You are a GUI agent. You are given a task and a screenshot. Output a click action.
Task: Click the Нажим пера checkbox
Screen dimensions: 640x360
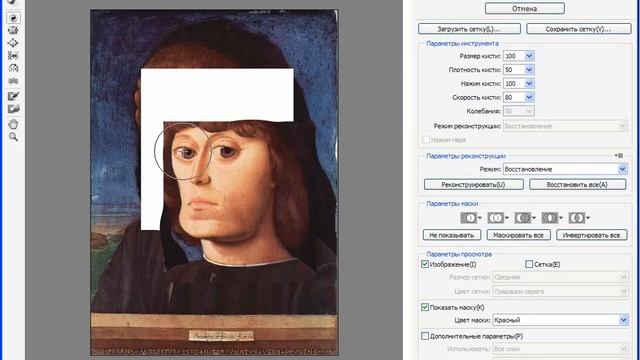[425, 140]
